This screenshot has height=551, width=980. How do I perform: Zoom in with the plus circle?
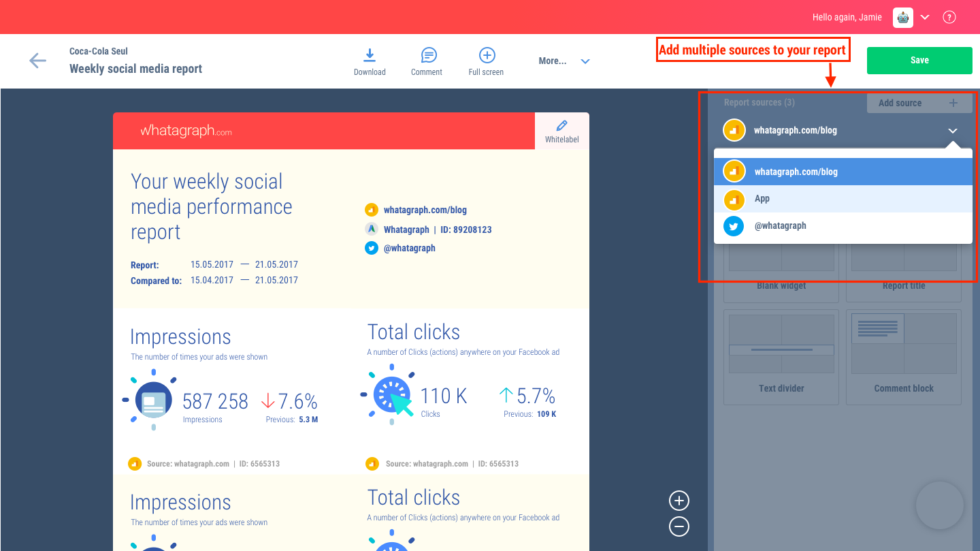pos(679,501)
